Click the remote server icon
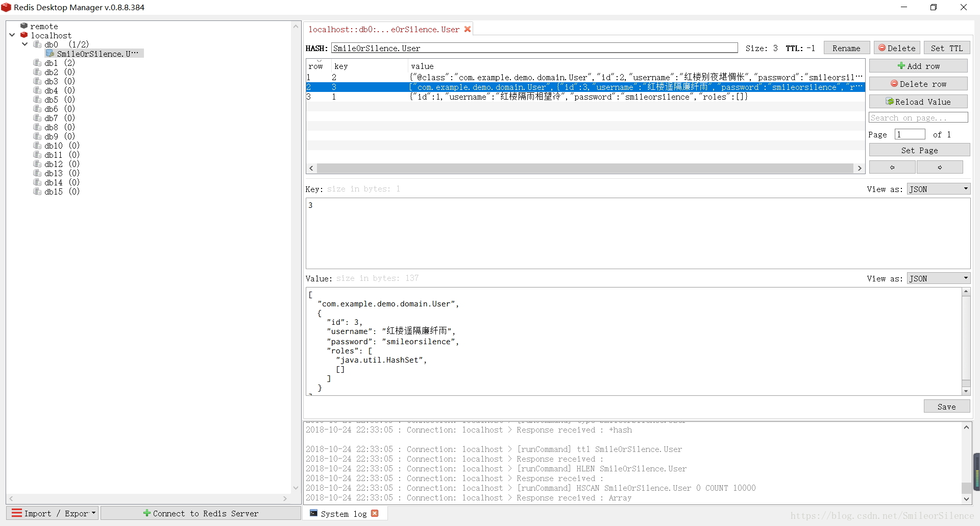This screenshot has height=526, width=980. 23,26
